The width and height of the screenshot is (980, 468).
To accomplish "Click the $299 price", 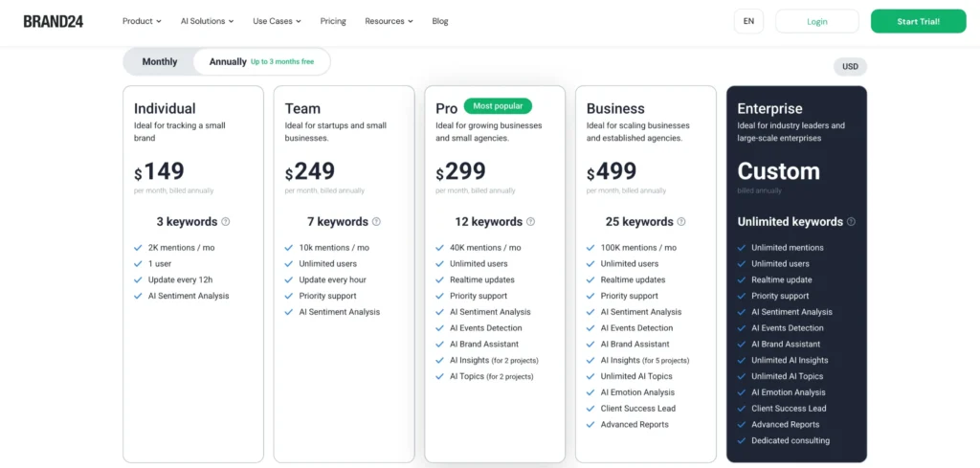I will pos(460,172).
